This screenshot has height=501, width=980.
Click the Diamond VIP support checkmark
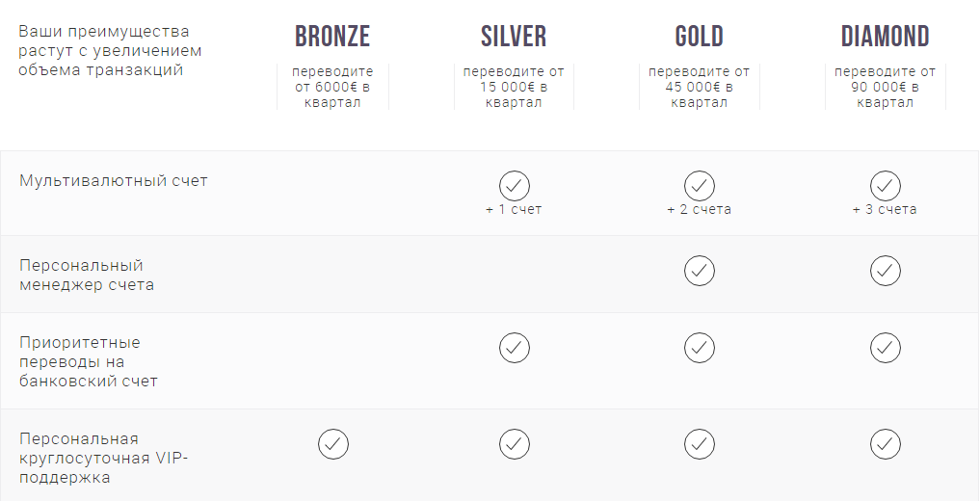885,444
